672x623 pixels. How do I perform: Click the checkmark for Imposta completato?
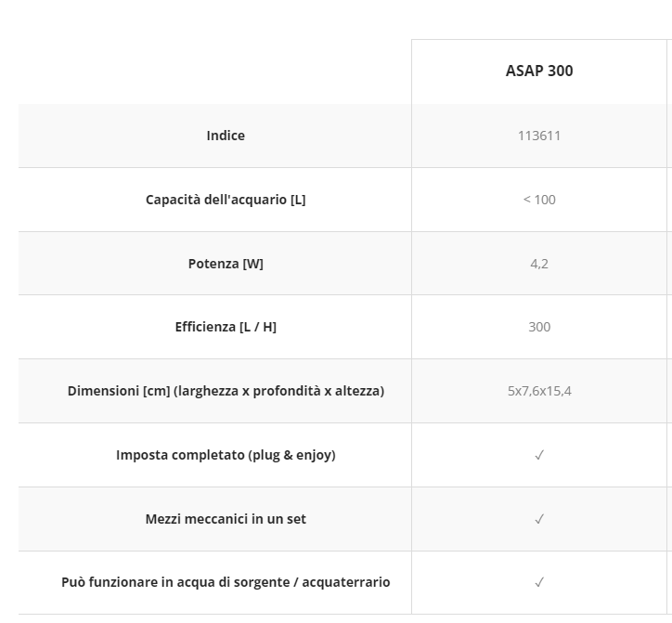pyautogui.click(x=539, y=455)
